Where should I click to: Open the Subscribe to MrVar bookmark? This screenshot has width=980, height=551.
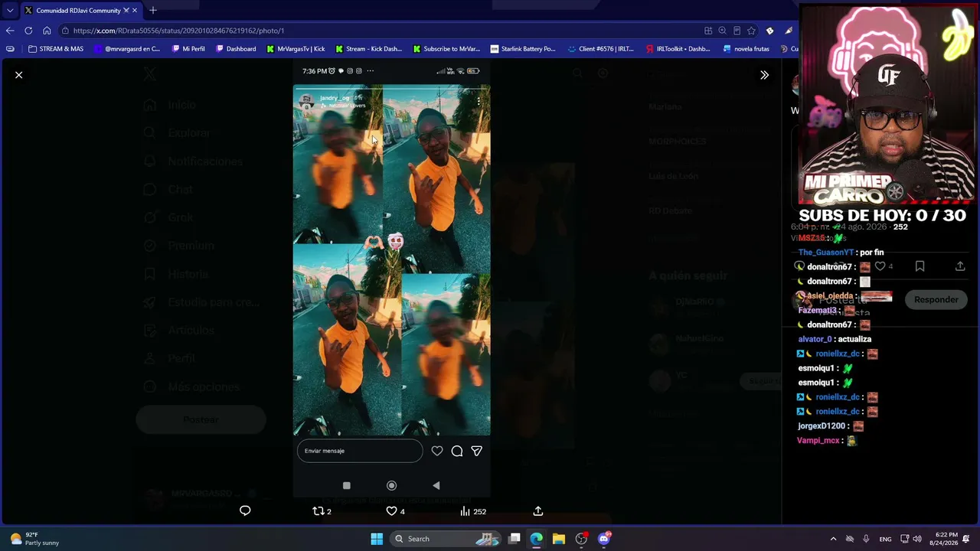pyautogui.click(x=446, y=49)
